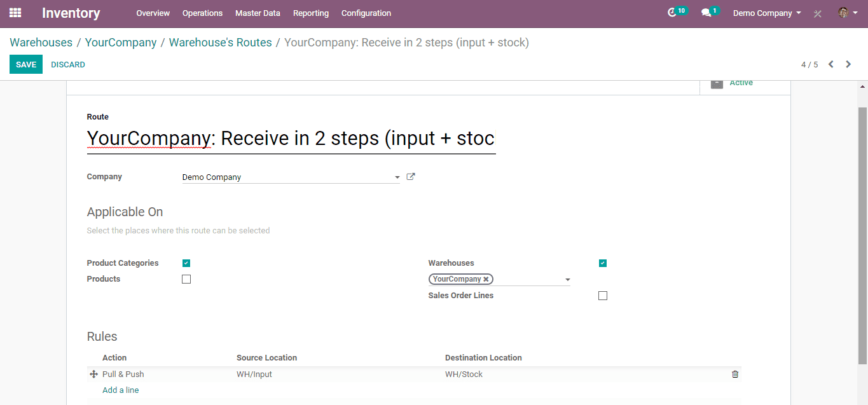Go to previous record with left arrow
Screen dimensions: 868x405
[x=830, y=64]
